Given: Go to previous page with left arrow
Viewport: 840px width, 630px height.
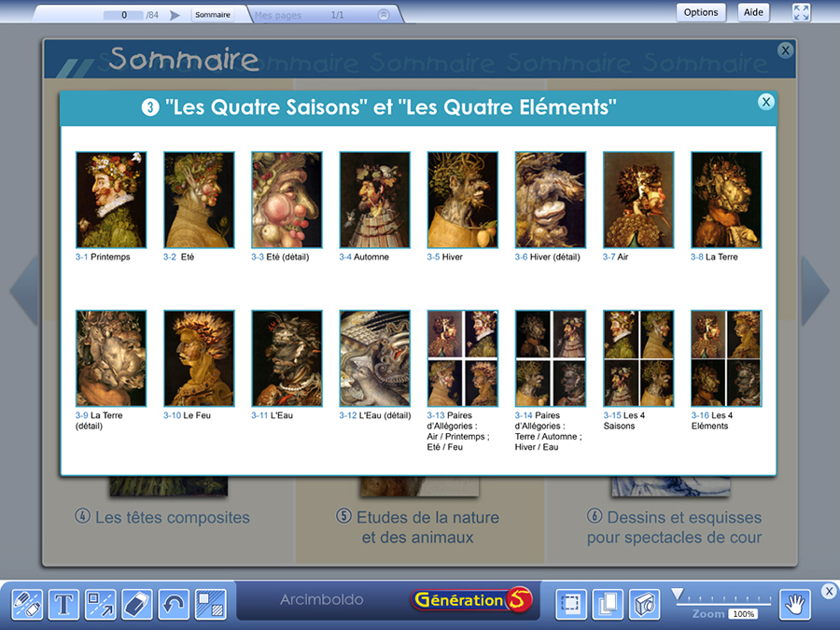Looking at the screenshot, I should point(25,290).
